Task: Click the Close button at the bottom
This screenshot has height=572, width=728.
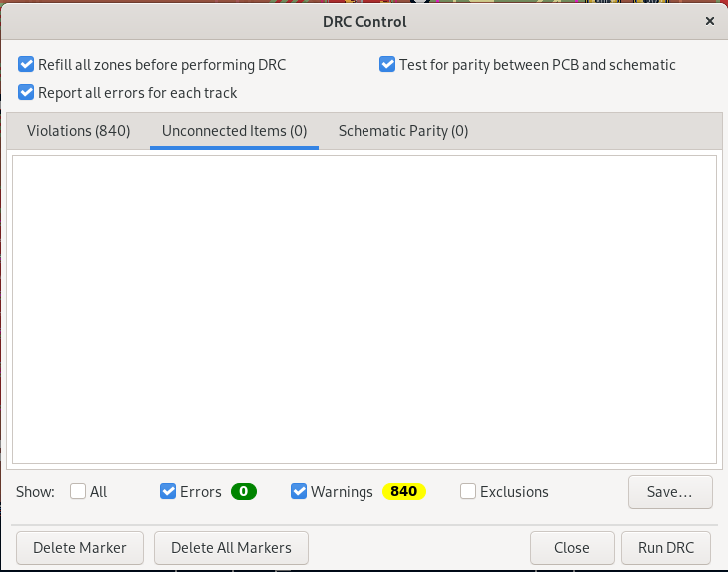Action: pyautogui.click(x=572, y=547)
